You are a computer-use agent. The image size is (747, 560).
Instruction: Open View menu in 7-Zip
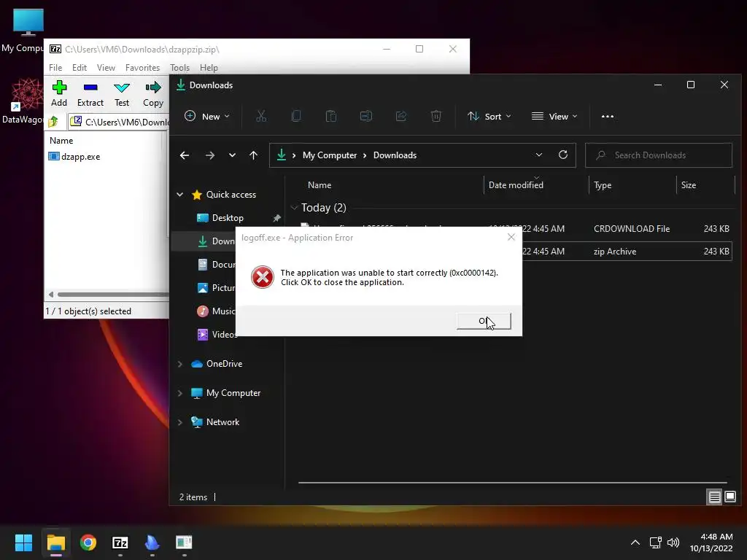tap(106, 68)
